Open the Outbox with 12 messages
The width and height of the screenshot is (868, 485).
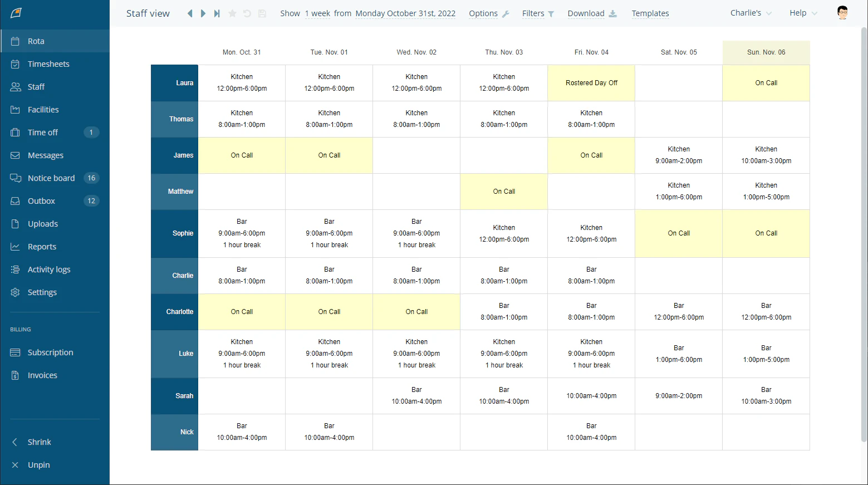click(41, 200)
